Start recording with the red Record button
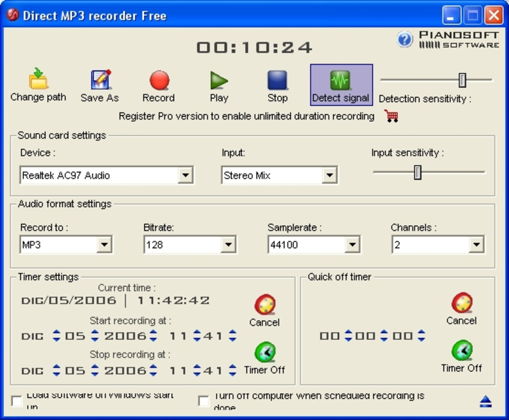The width and height of the screenshot is (509, 420). pos(159,80)
